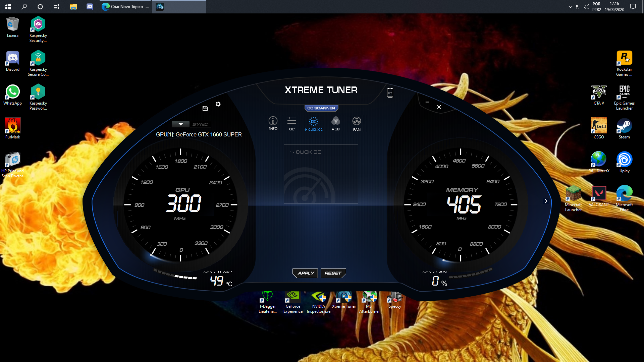
Task: Close the Xtreme Tuner window
Action: (439, 107)
